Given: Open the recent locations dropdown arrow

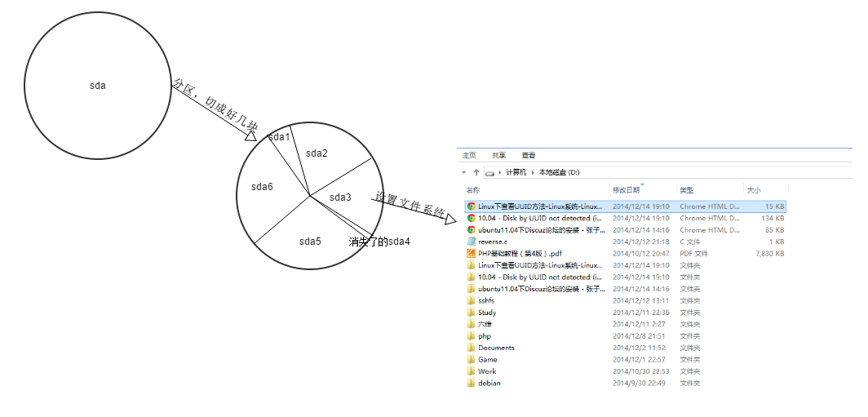Looking at the screenshot, I should 464,172.
